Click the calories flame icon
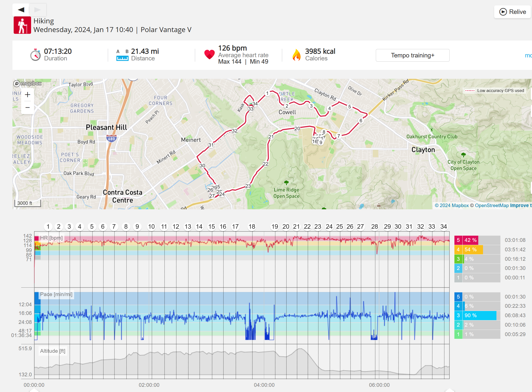 coord(296,55)
